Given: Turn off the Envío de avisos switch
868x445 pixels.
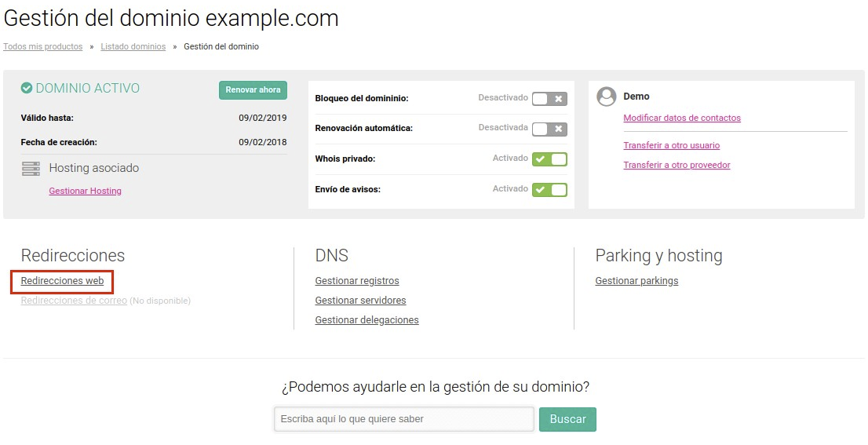Looking at the screenshot, I should tap(549, 190).
